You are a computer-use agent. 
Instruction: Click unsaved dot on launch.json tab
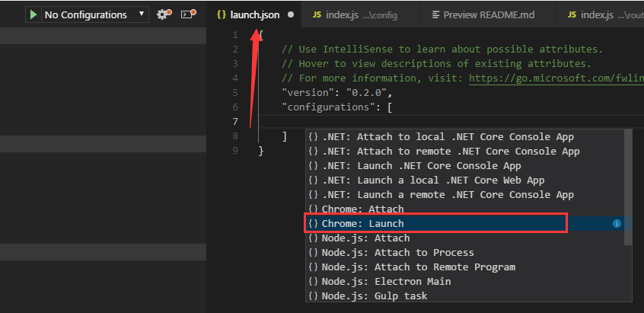(x=291, y=14)
